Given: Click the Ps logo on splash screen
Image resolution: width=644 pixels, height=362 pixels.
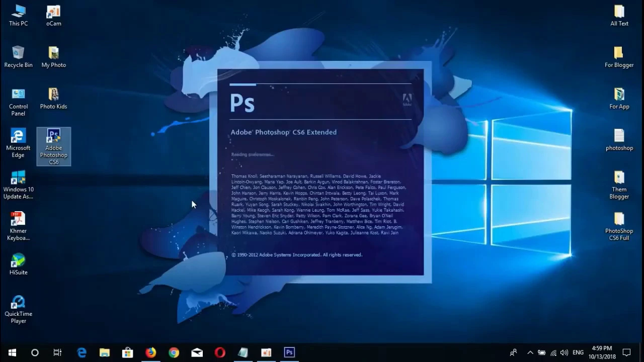Looking at the screenshot, I should [242, 103].
